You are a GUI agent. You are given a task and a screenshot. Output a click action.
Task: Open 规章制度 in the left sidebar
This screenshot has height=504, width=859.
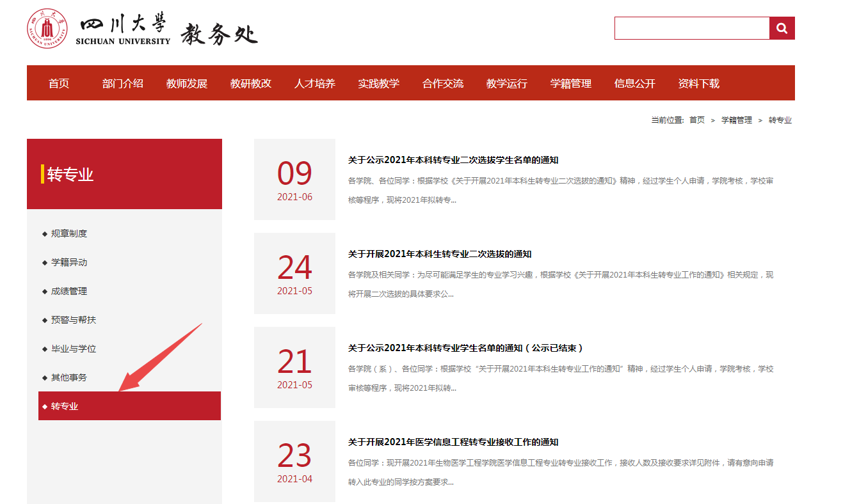pyautogui.click(x=69, y=233)
